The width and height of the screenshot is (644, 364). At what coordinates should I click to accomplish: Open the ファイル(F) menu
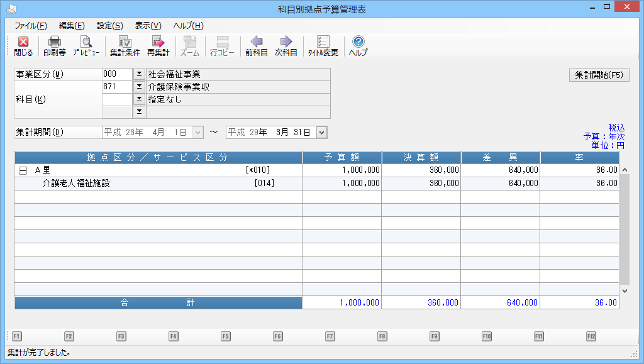[x=31, y=26]
